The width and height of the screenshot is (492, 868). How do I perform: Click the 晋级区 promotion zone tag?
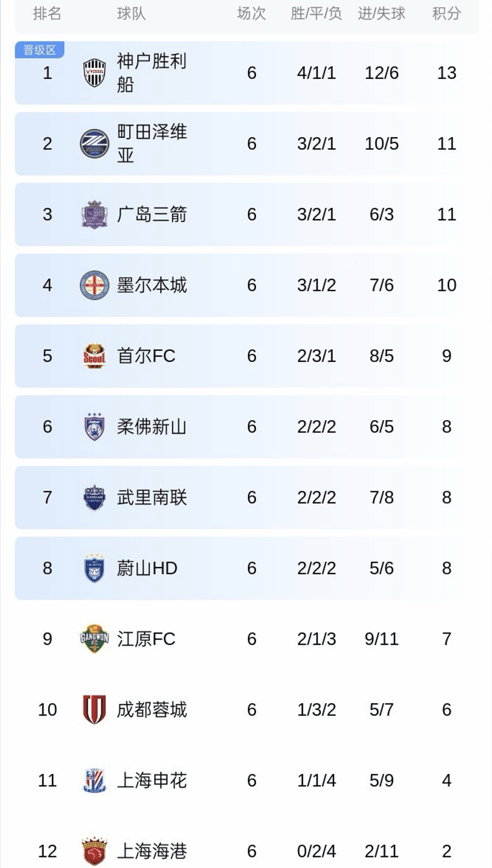pos(39,50)
